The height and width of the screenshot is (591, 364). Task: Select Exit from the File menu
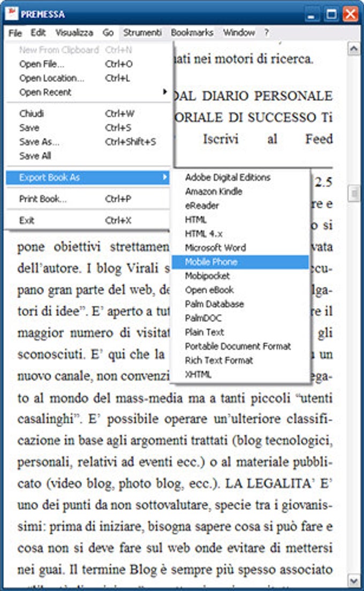point(87,220)
